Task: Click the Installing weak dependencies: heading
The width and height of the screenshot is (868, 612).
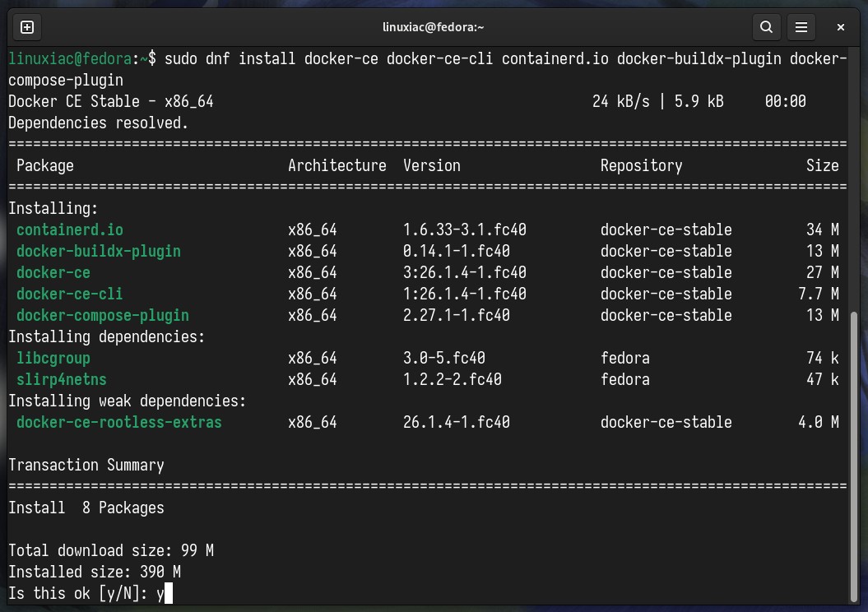Action: click(x=128, y=401)
